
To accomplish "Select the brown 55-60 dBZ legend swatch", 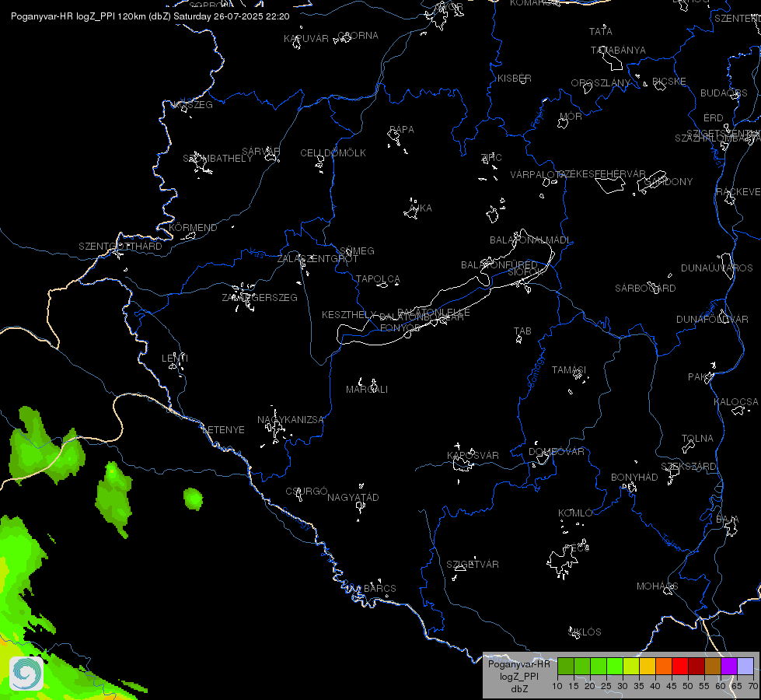I will (713, 666).
